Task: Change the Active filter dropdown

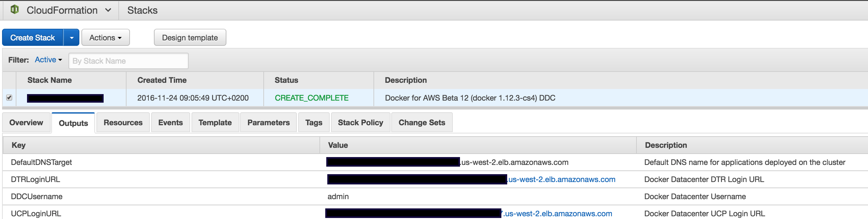Action: tap(48, 60)
